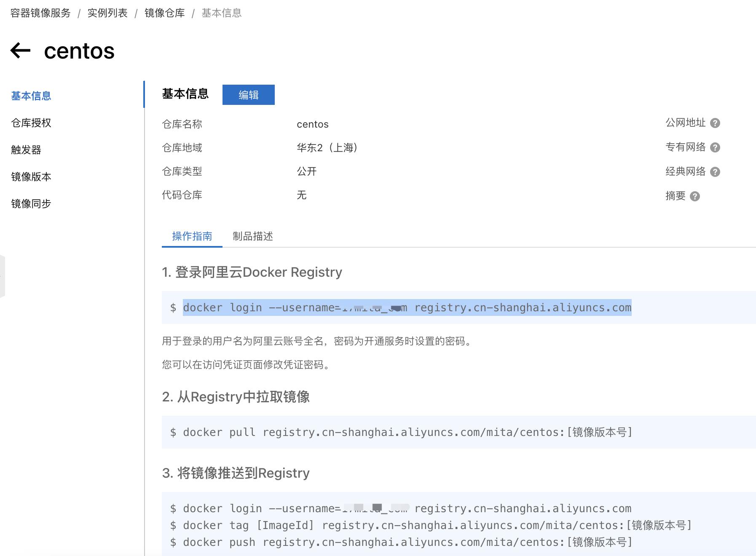Switch to the 操作指南 tab
Viewport: 756px width, 556px height.
[192, 236]
